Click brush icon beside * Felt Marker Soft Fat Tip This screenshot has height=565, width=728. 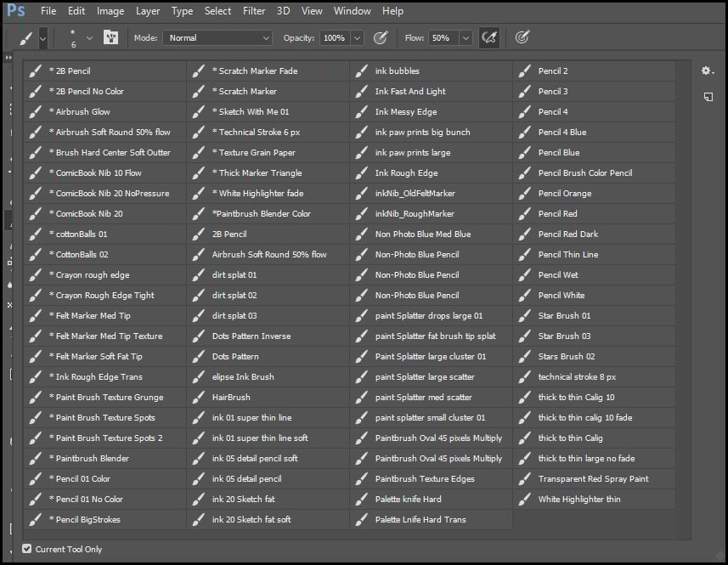pos(36,357)
